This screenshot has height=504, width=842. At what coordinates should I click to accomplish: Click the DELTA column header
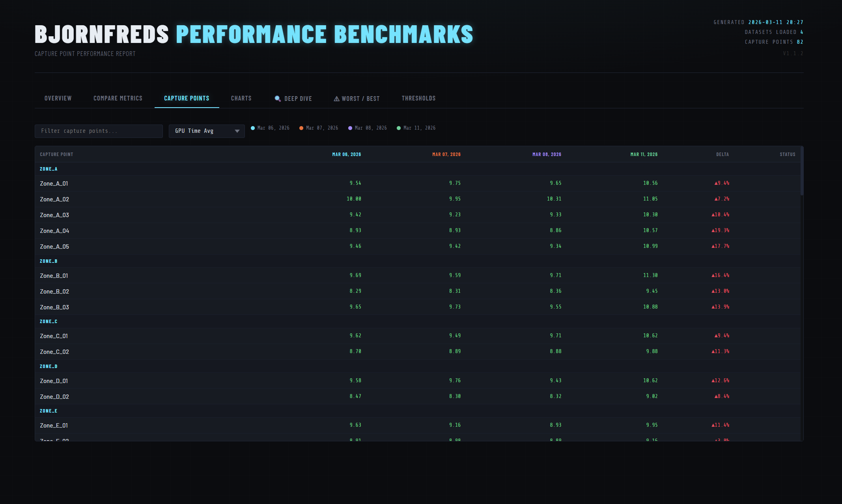click(x=722, y=154)
